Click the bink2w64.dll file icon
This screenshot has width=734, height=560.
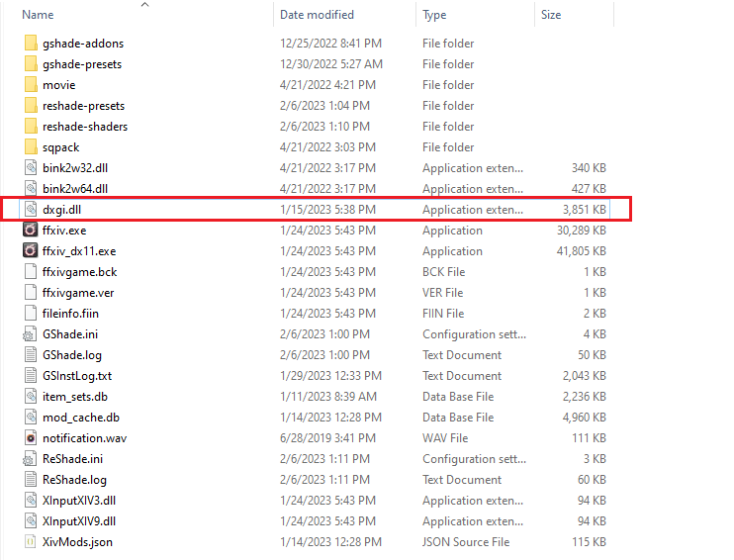pyautogui.click(x=31, y=189)
